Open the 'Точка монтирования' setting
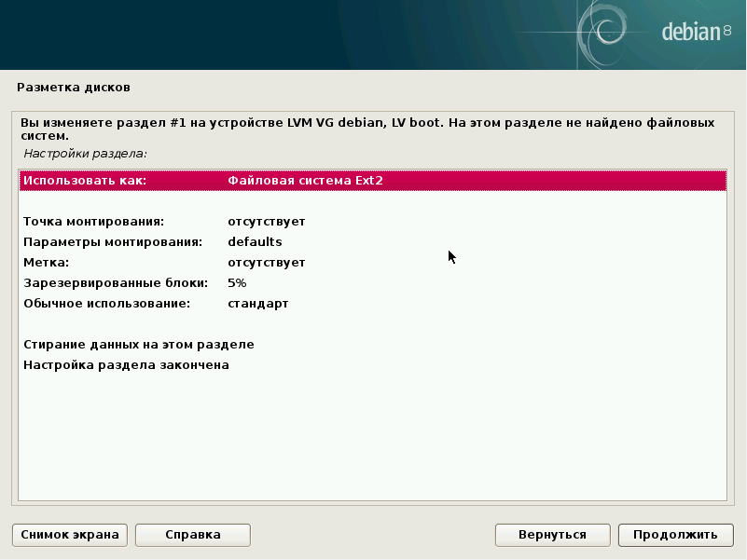 coord(372,222)
